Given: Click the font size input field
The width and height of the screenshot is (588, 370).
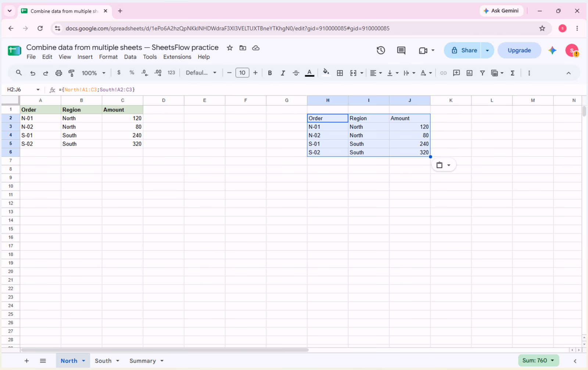Looking at the screenshot, I should tap(242, 73).
